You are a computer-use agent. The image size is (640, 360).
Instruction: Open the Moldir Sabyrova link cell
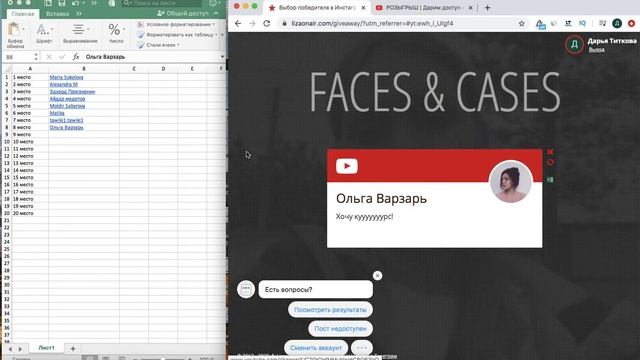[67, 106]
